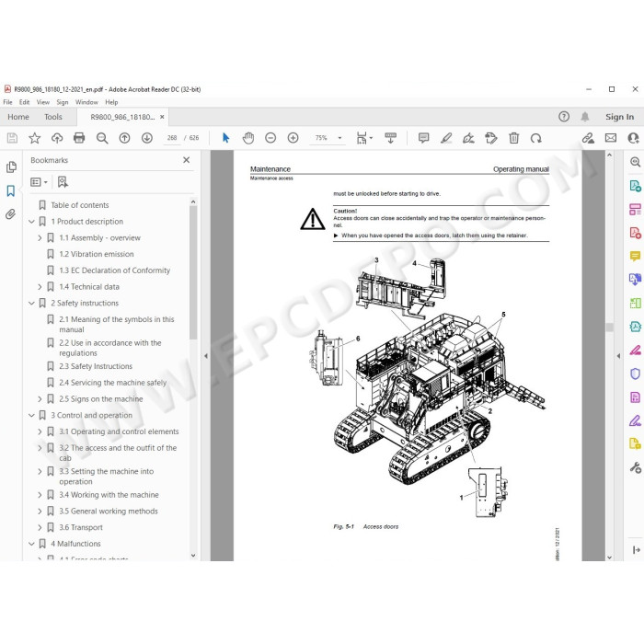The image size is (644, 644).
Task: Activate the hand pan tool
Action: coord(248,138)
